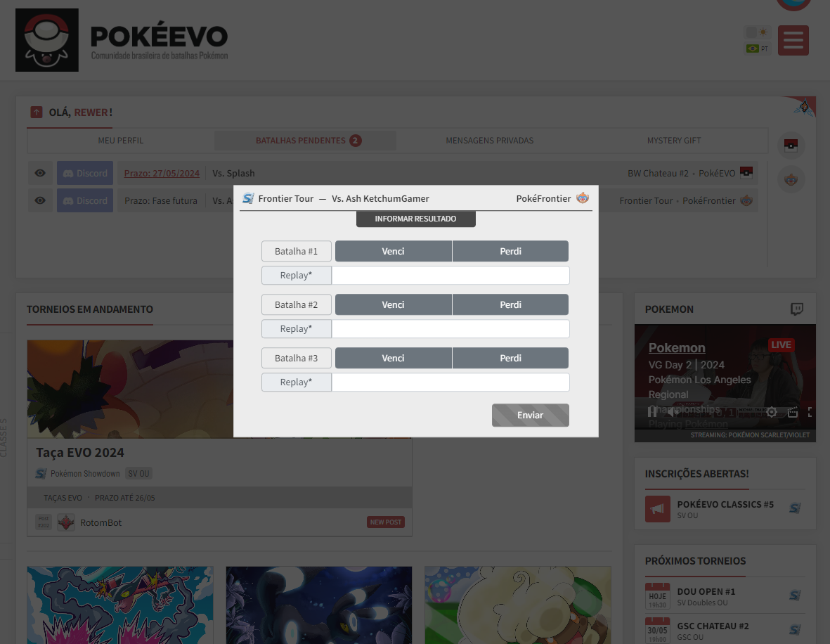Open the Pokemon stream channel link
This screenshot has height=644, width=830.
[x=677, y=348]
